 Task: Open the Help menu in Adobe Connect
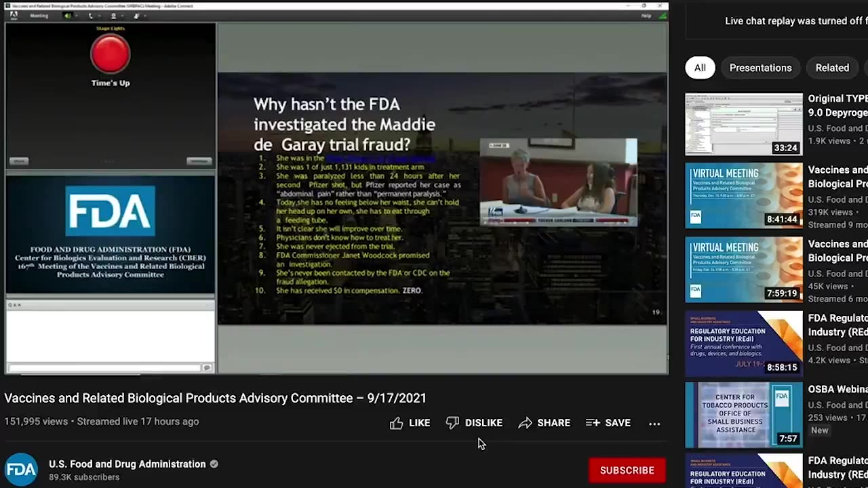[x=646, y=16]
